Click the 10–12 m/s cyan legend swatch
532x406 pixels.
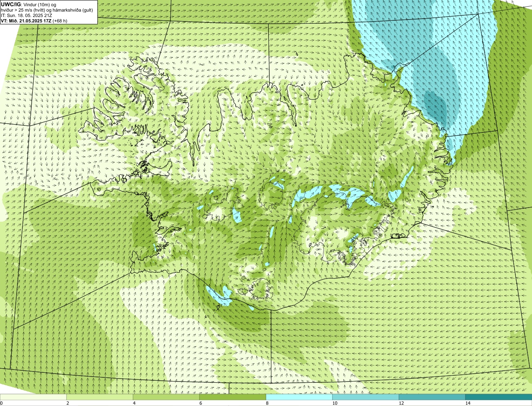(x=366, y=397)
